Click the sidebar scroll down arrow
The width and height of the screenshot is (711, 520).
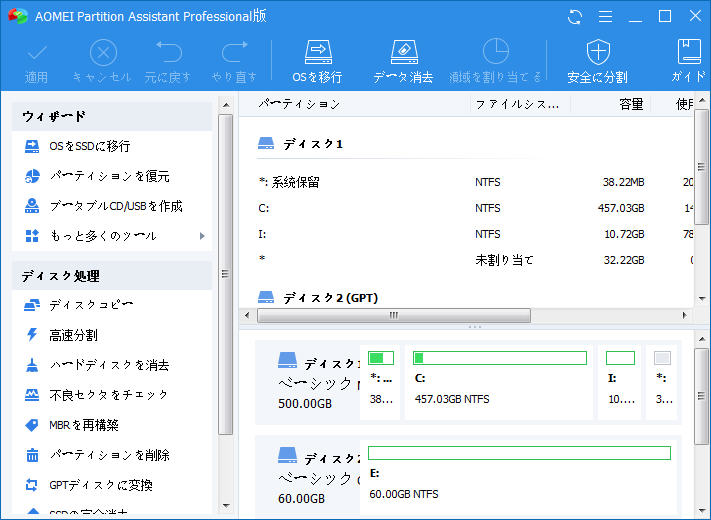coord(226,505)
